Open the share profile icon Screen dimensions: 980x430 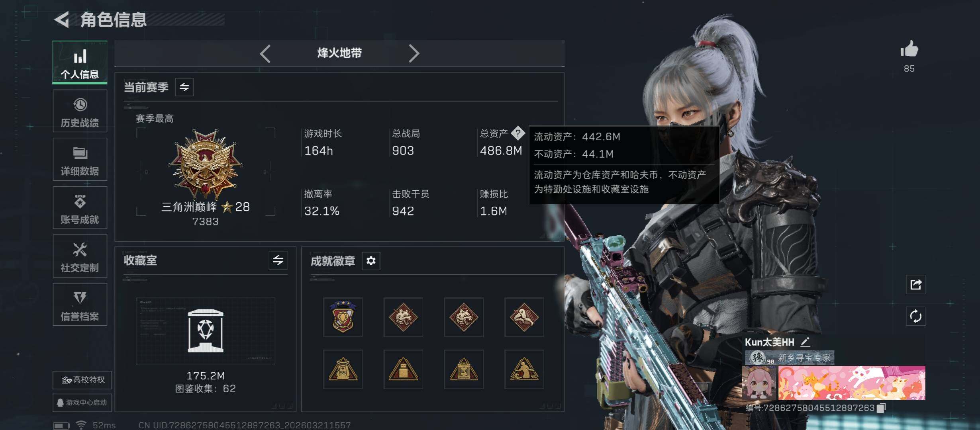pyautogui.click(x=915, y=284)
